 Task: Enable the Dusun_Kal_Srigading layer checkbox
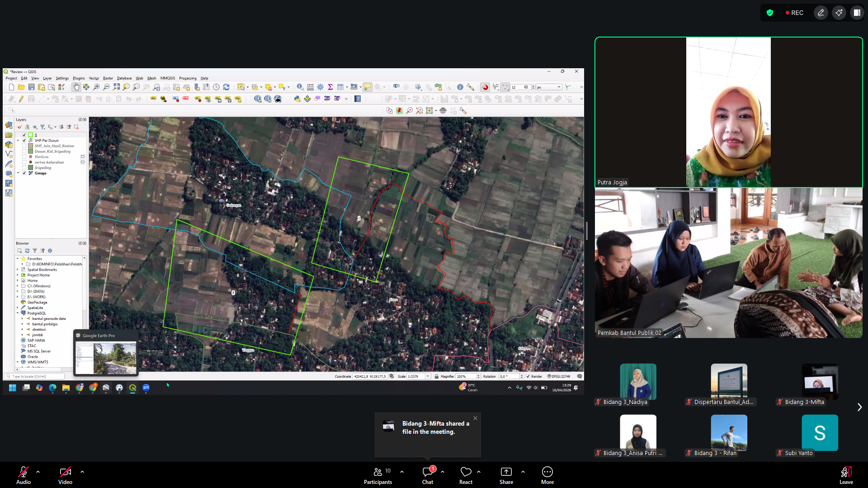tap(24, 151)
